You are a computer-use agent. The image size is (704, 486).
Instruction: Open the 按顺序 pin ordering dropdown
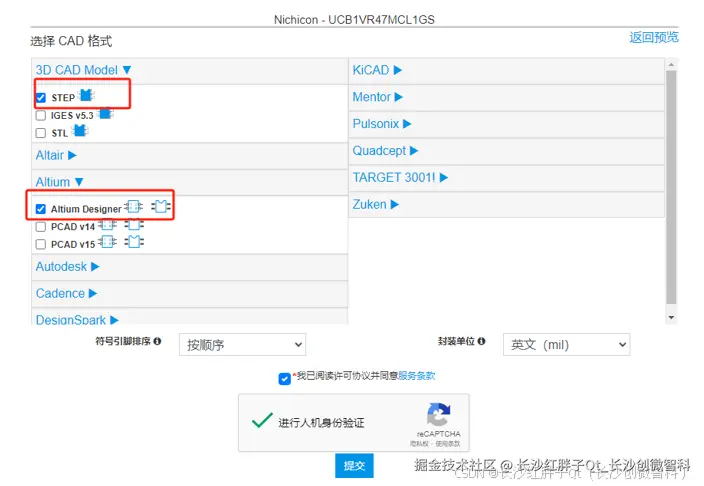[242, 345]
